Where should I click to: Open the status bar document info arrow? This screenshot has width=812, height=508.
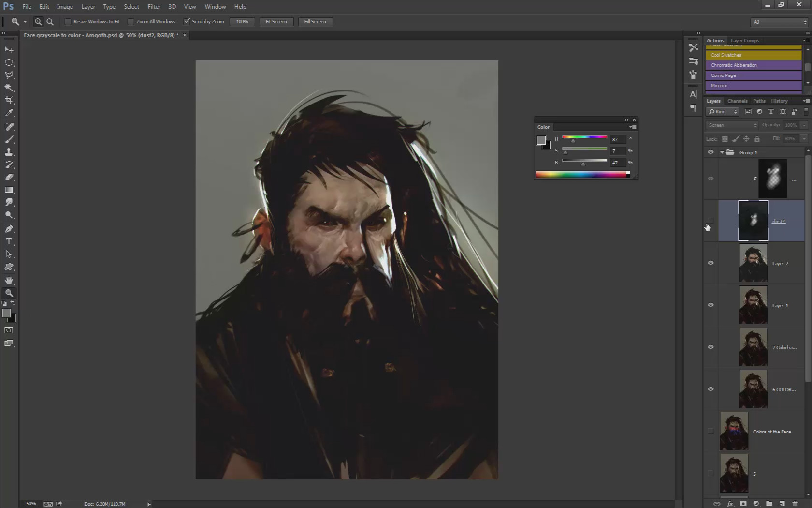pos(149,504)
